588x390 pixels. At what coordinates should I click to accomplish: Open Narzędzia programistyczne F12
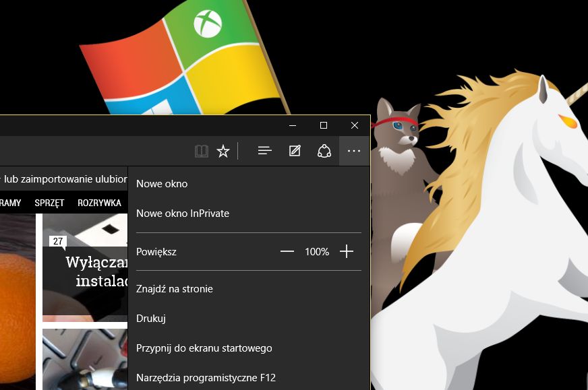[249, 378]
